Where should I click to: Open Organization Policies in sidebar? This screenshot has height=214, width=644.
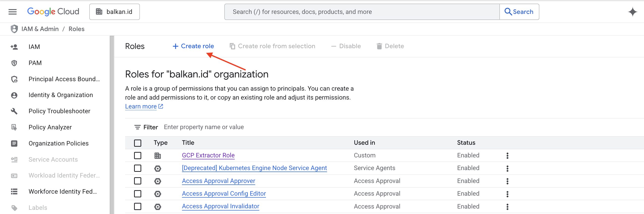[x=58, y=143]
